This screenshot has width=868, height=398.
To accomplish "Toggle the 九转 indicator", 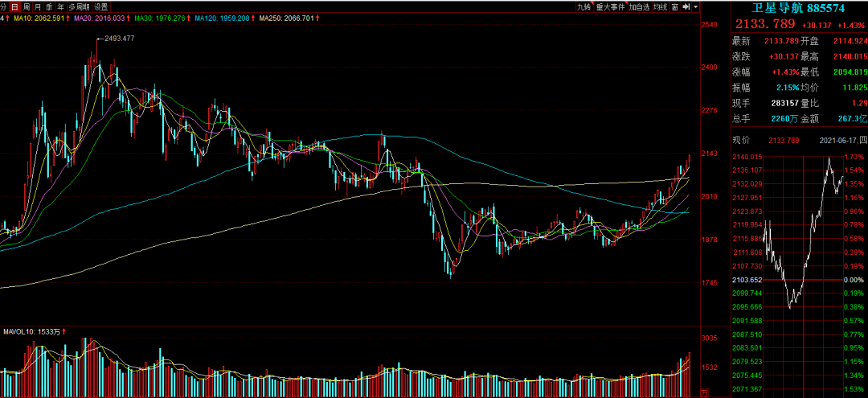I will pos(585,6).
